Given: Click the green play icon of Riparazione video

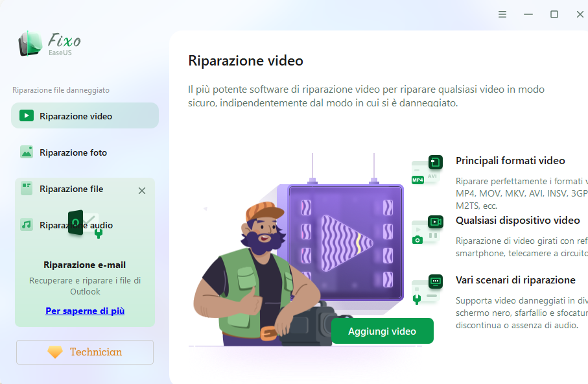Looking at the screenshot, I should [27, 115].
